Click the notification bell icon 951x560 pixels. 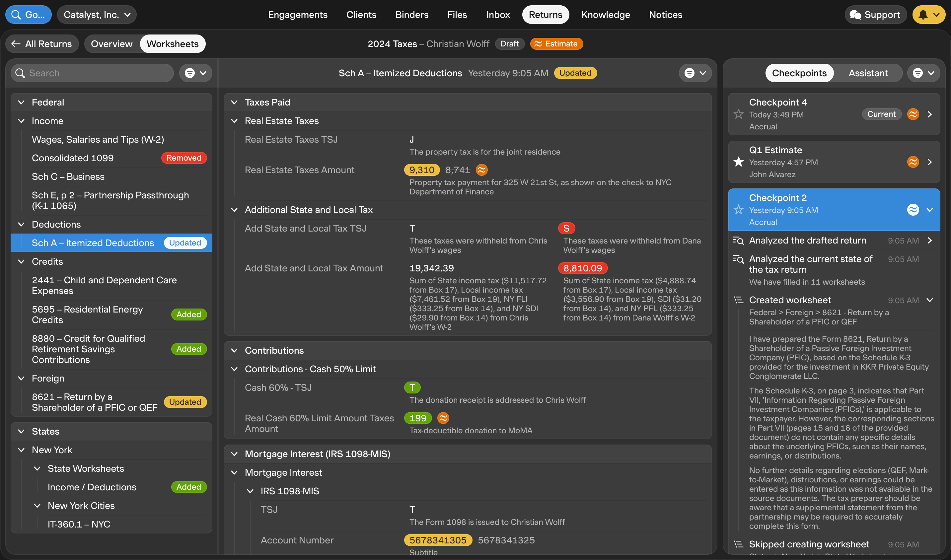[923, 15]
